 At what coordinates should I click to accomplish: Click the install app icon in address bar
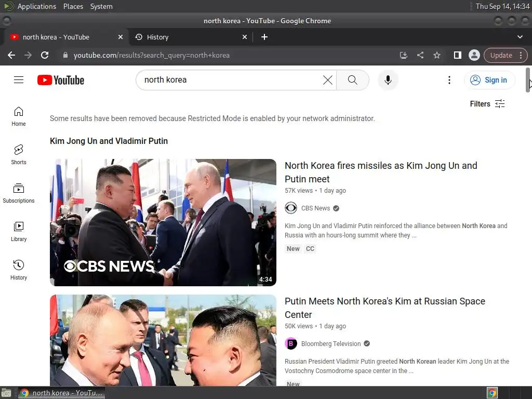tap(403, 55)
